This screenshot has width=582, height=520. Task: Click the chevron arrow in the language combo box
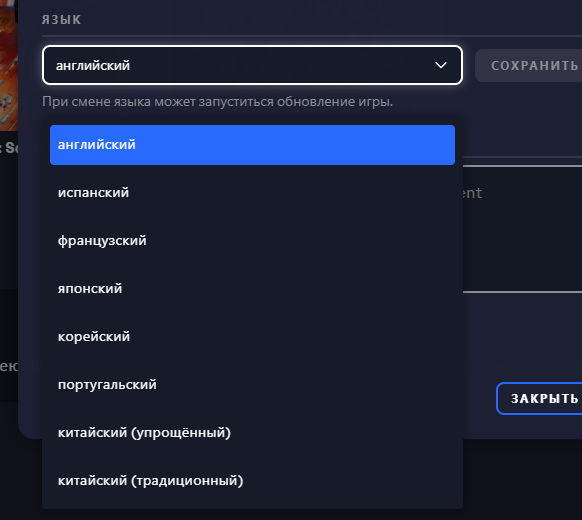441,65
